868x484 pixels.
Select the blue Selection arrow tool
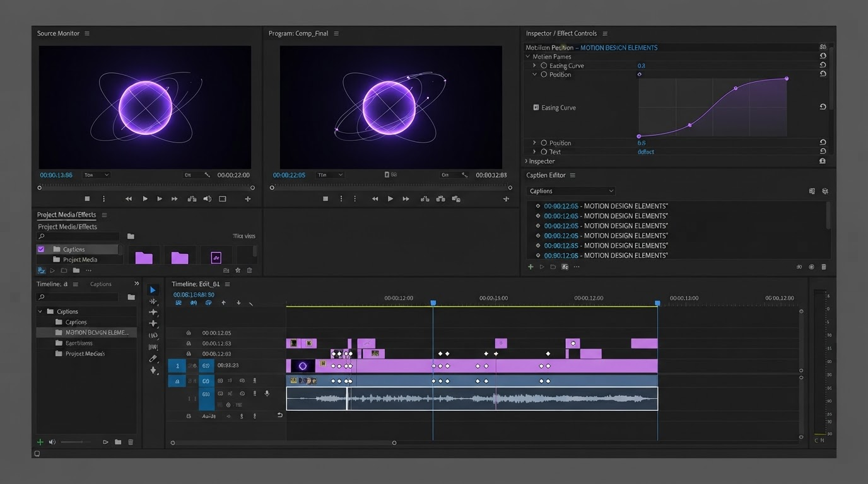[153, 290]
